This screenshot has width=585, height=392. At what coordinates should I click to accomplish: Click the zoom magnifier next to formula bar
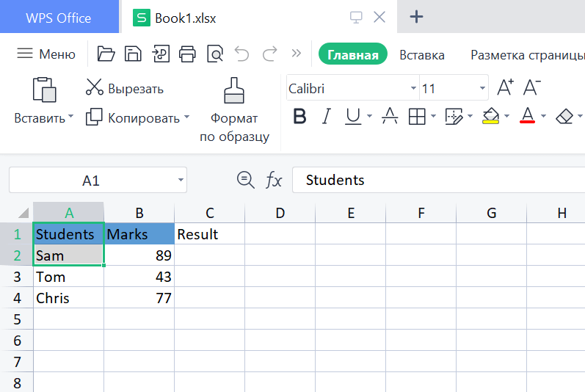pyautogui.click(x=245, y=180)
